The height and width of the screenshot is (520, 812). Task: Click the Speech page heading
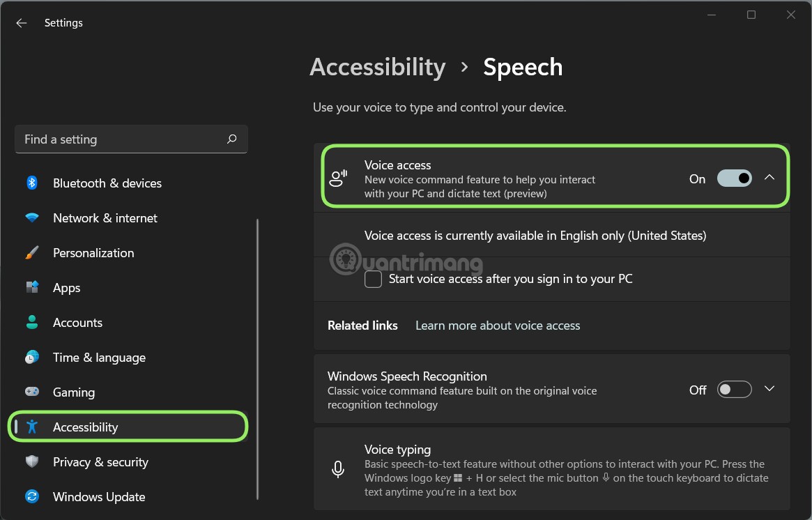point(523,67)
